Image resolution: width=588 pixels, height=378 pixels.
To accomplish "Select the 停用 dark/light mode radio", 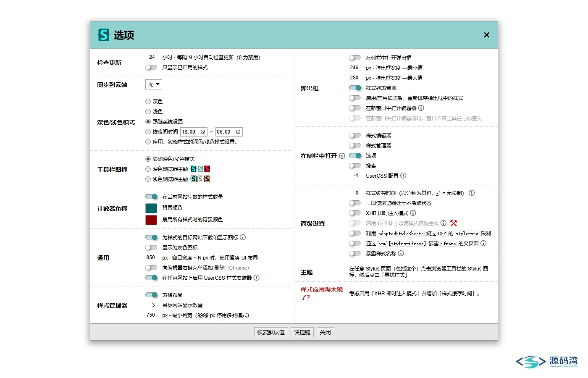I will [x=148, y=142].
